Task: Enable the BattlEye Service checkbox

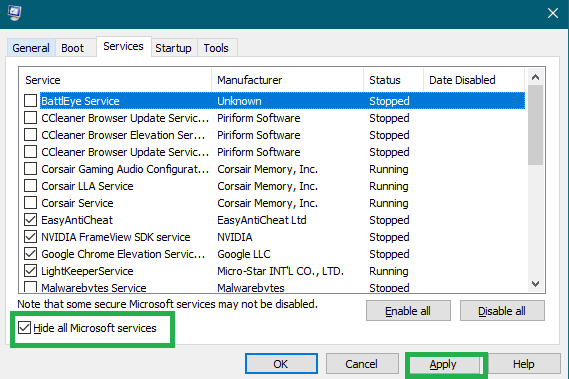Action: click(x=30, y=101)
